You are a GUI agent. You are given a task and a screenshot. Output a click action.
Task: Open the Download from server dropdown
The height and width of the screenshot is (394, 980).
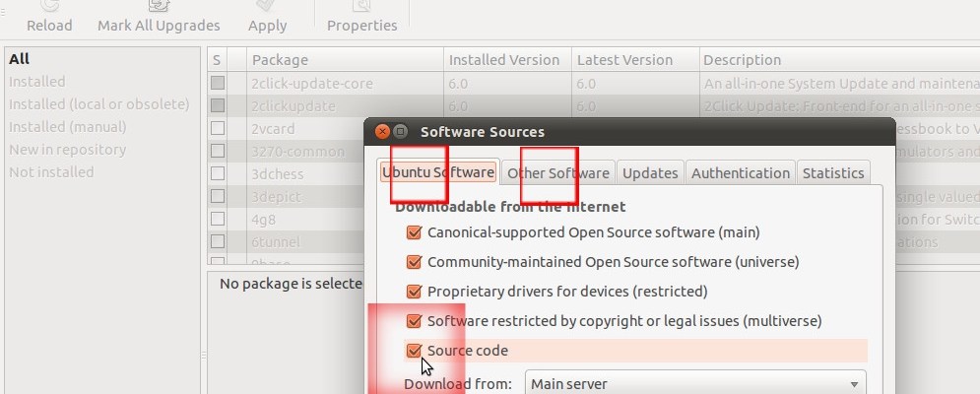coord(695,384)
